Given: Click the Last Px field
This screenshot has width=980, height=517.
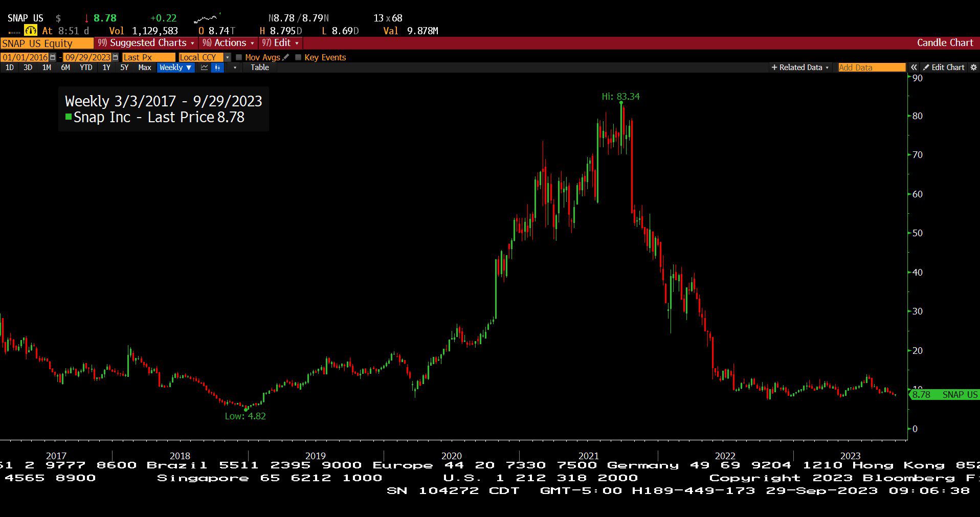Looking at the screenshot, I should (x=148, y=57).
